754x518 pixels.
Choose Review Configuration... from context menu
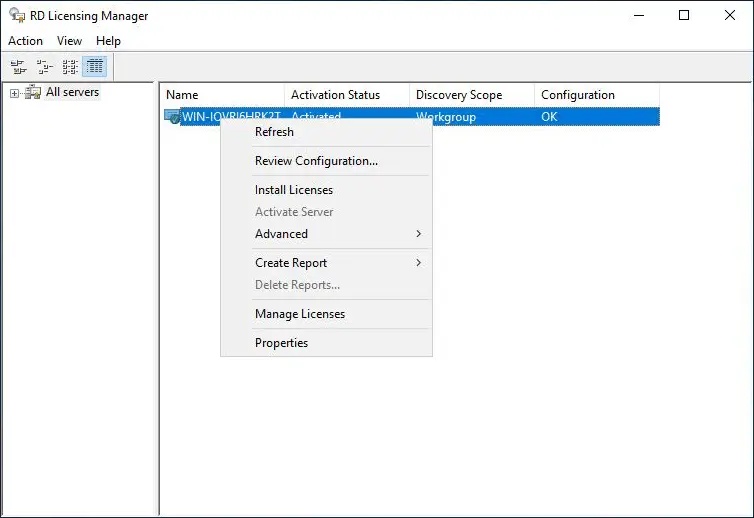(326, 161)
